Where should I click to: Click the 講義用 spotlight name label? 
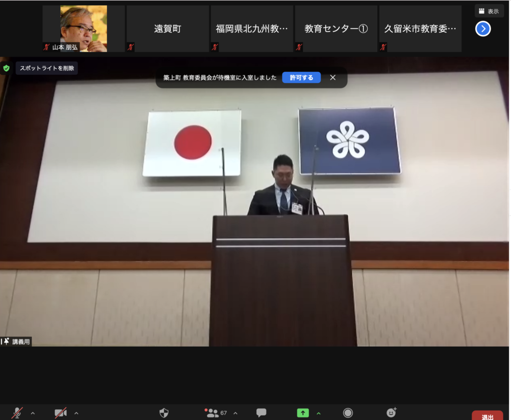pyautogui.click(x=21, y=342)
